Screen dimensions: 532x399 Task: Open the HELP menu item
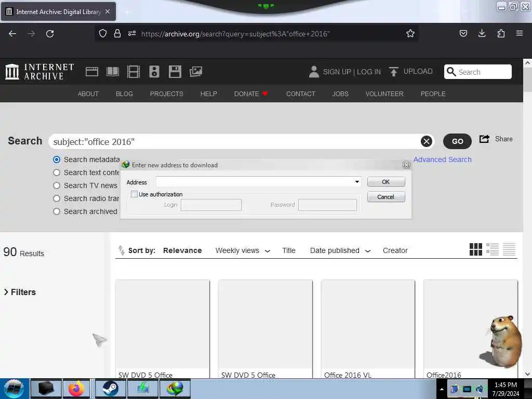coord(209,94)
